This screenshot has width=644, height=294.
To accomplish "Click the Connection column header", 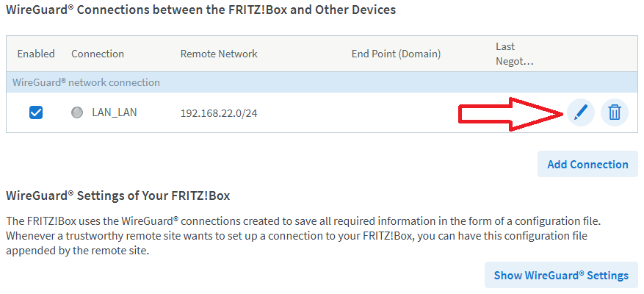I will click(x=98, y=54).
